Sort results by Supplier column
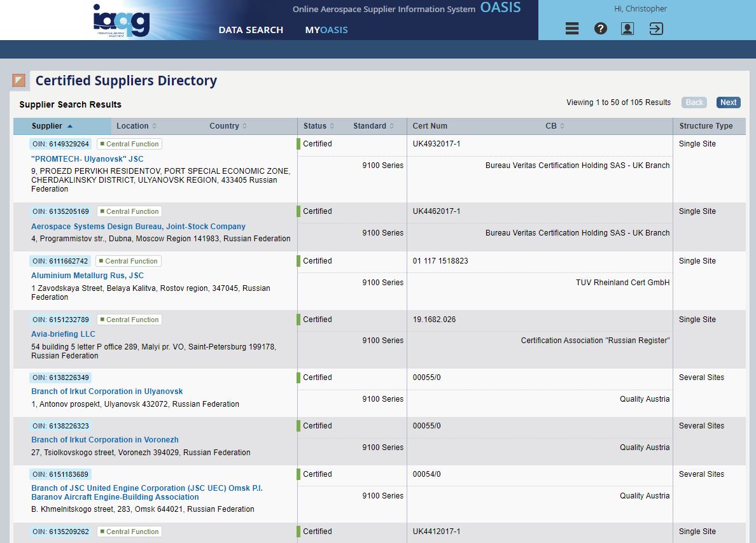This screenshot has height=543, width=756. coord(52,126)
